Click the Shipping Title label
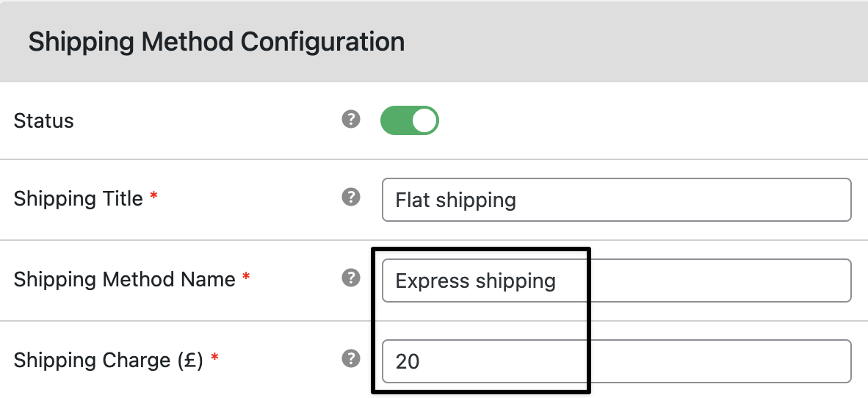Image resolution: width=868 pixels, height=398 pixels. (x=78, y=199)
